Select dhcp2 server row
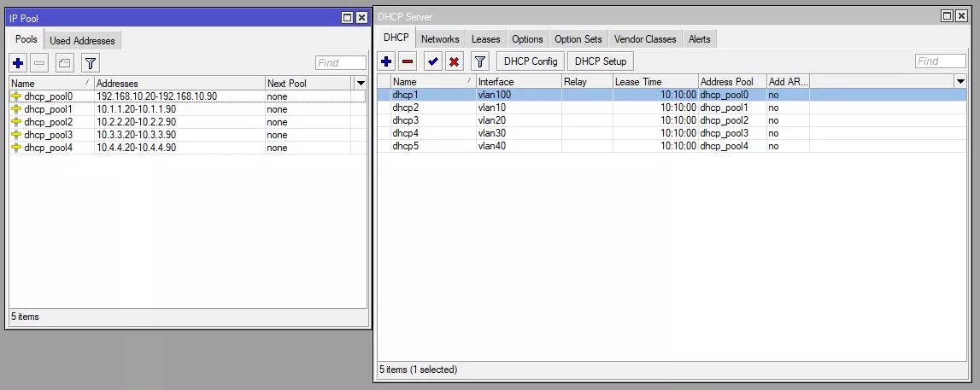The image size is (980, 390). pos(672,108)
